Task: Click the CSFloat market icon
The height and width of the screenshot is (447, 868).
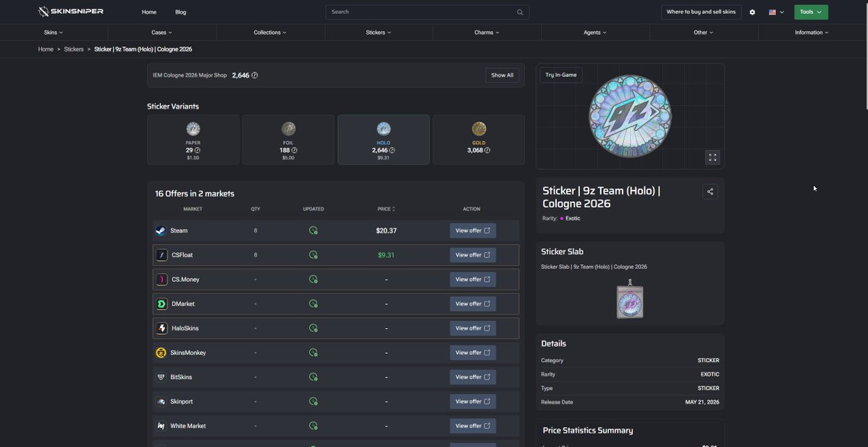Action: click(161, 255)
